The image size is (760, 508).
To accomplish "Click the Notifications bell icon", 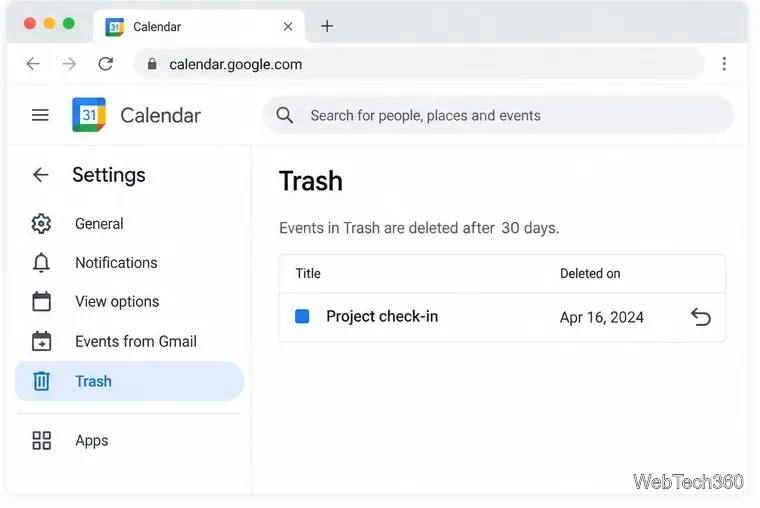I will [41, 263].
